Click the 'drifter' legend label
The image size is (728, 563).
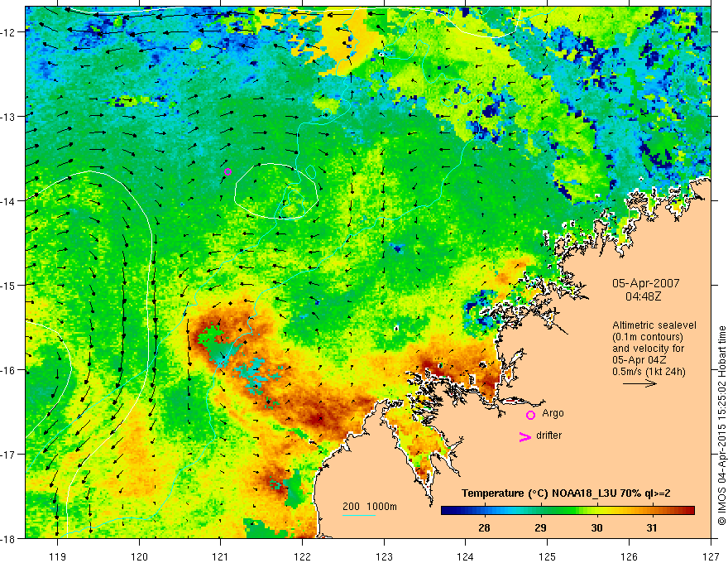point(548,435)
